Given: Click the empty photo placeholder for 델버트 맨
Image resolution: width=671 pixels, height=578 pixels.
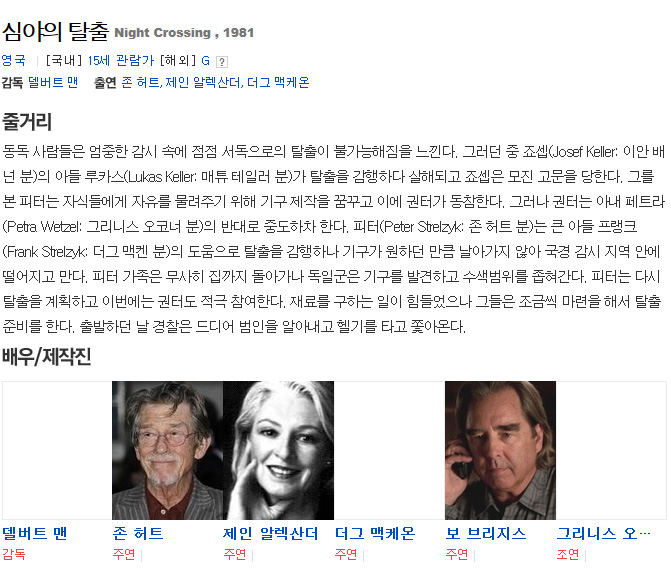Looking at the screenshot, I should [x=57, y=450].
